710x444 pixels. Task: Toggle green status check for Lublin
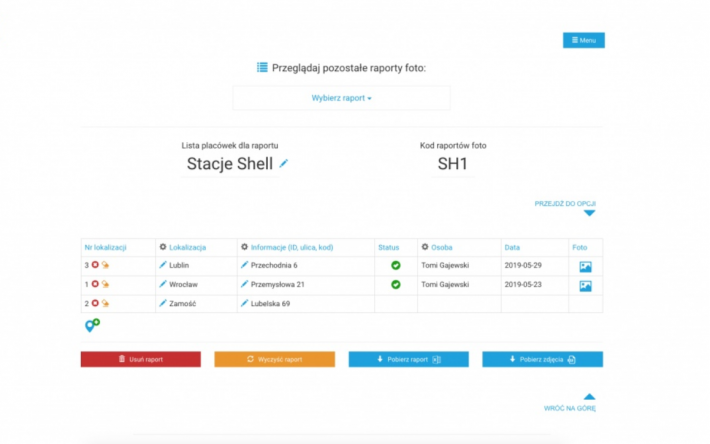395,265
